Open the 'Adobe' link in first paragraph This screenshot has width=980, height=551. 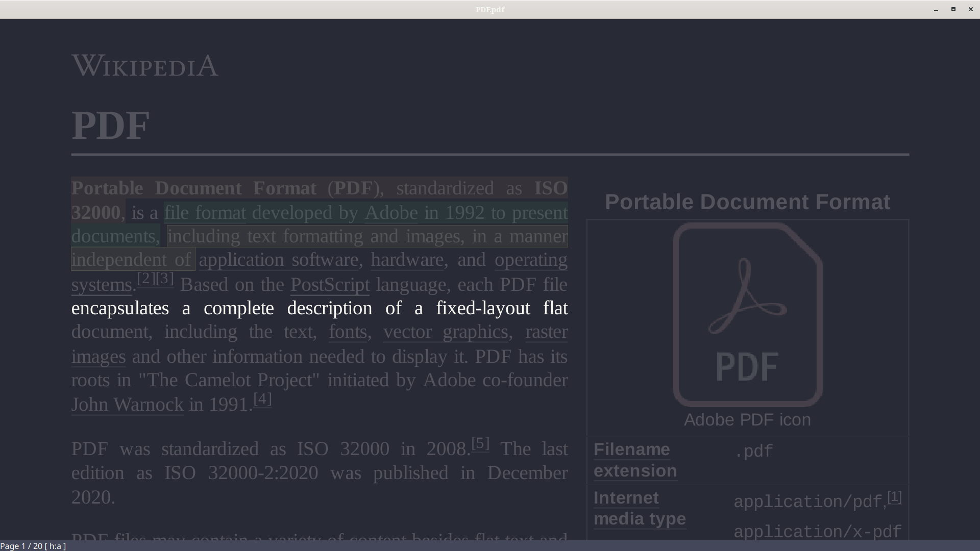tap(391, 213)
